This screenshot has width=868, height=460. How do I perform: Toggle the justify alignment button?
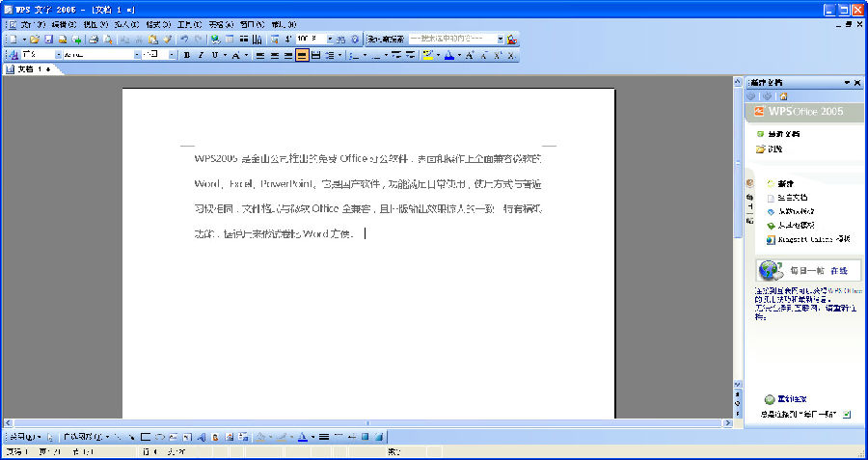click(302, 55)
